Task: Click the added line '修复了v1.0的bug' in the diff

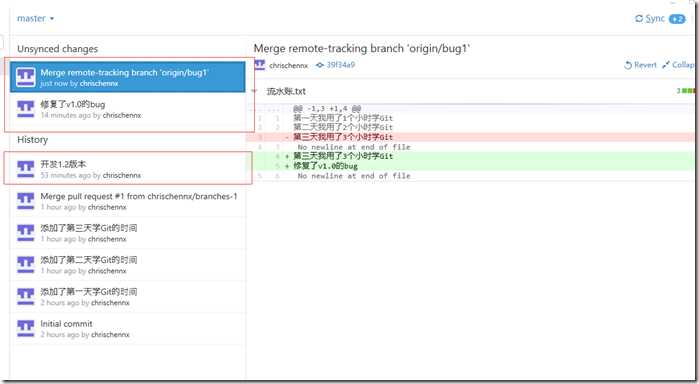Action: (325, 166)
